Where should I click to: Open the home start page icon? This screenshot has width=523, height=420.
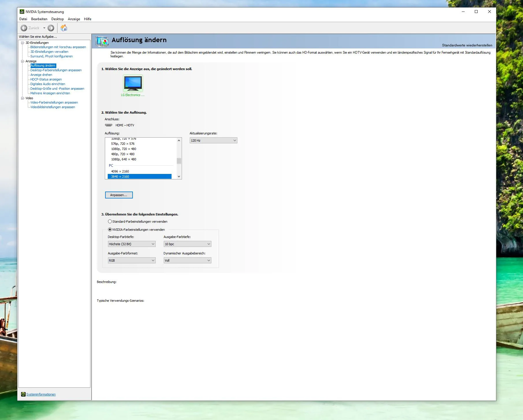[x=64, y=28]
